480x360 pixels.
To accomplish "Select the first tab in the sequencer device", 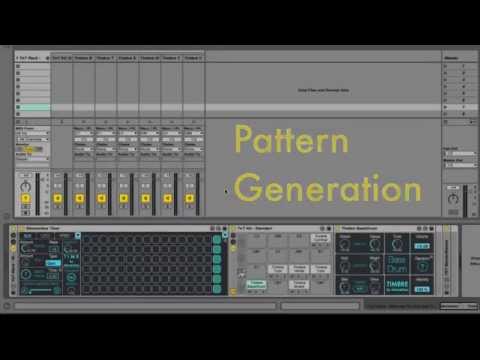I will coord(28,236).
